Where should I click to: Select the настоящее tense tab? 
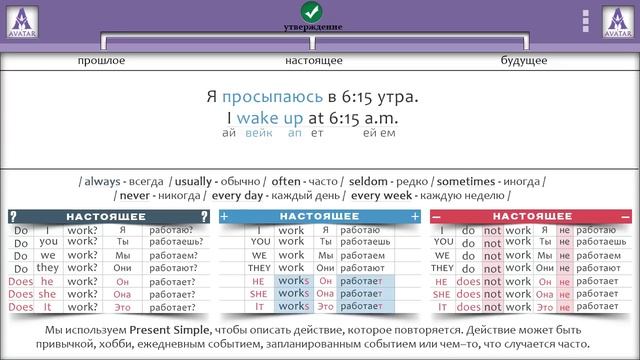(314, 61)
